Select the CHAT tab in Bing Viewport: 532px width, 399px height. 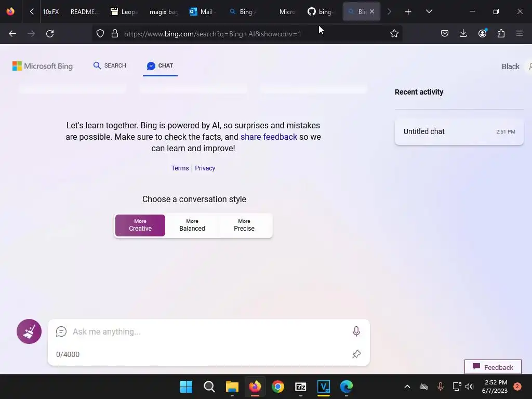(x=160, y=66)
